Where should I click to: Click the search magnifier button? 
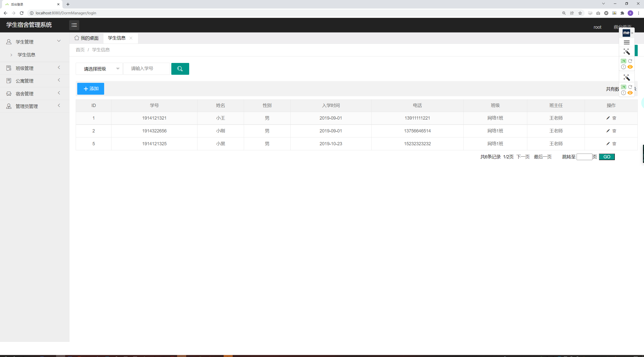click(180, 69)
